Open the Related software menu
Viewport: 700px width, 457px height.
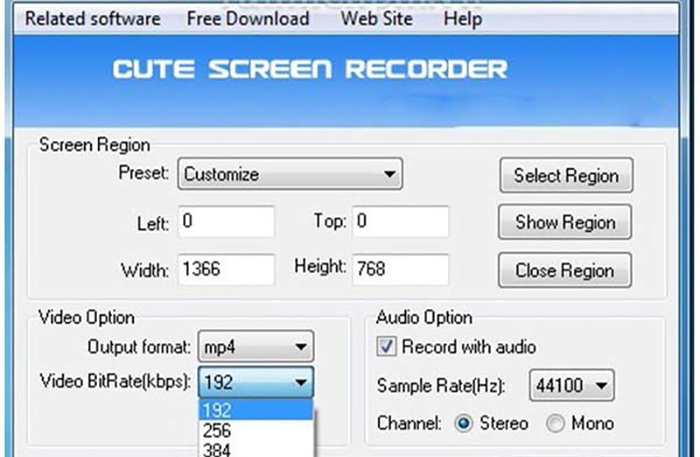click(93, 19)
